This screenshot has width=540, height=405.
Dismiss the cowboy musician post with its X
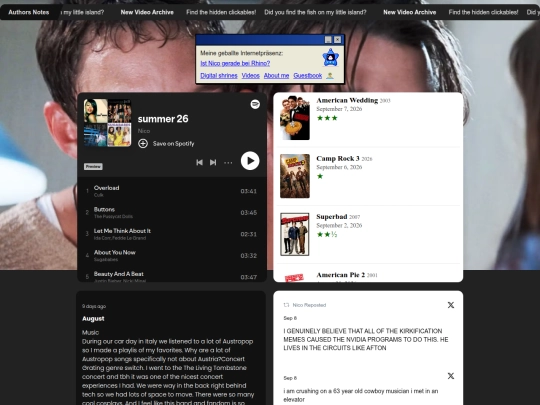click(x=450, y=376)
